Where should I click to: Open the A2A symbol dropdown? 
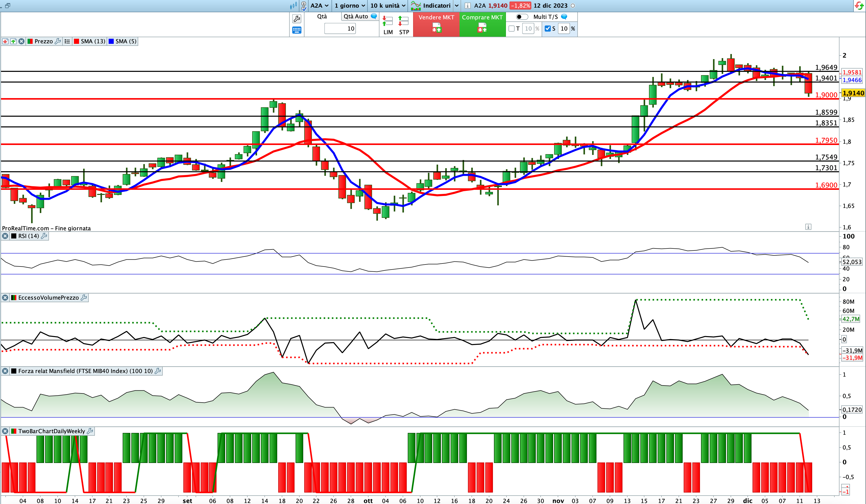pyautogui.click(x=320, y=6)
